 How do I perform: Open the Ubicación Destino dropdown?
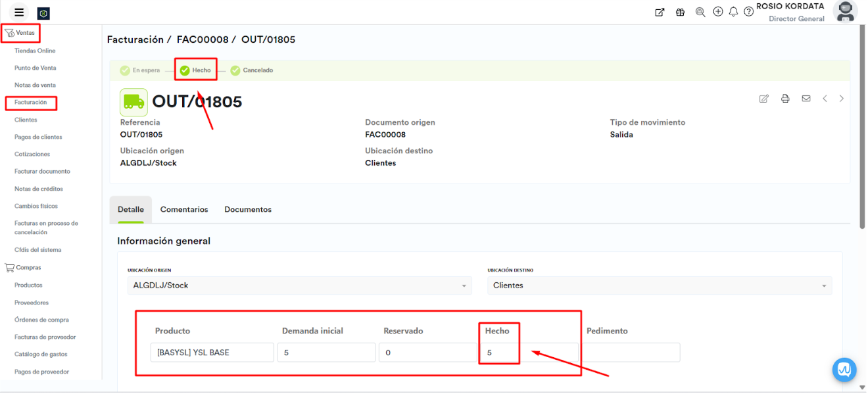pos(659,285)
